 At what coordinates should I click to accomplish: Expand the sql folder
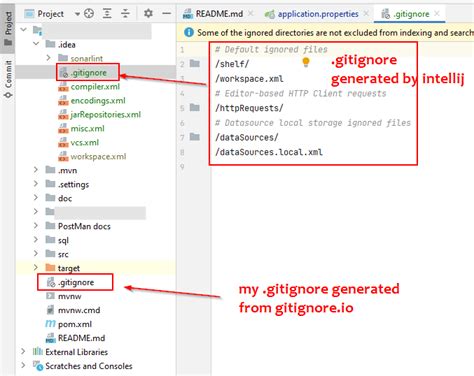[36, 240]
